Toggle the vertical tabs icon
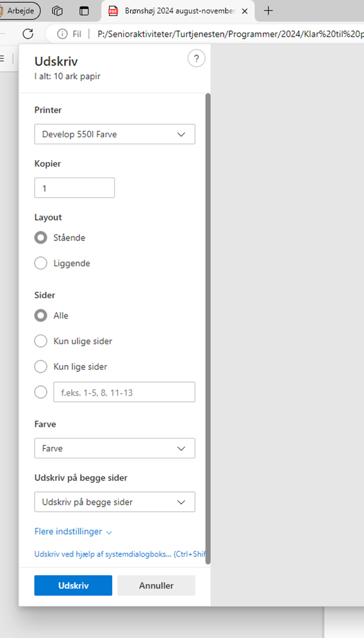364x638 pixels. click(84, 11)
